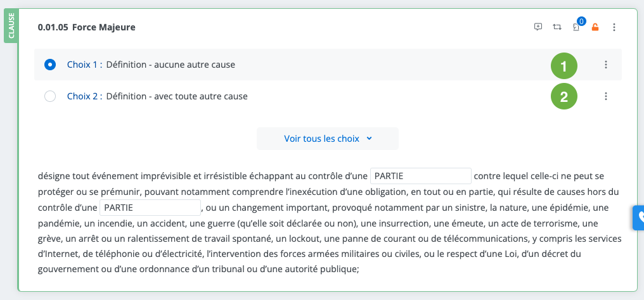Click the first PARTIE input field
Viewport: 644px width, 300px height.
pos(420,175)
